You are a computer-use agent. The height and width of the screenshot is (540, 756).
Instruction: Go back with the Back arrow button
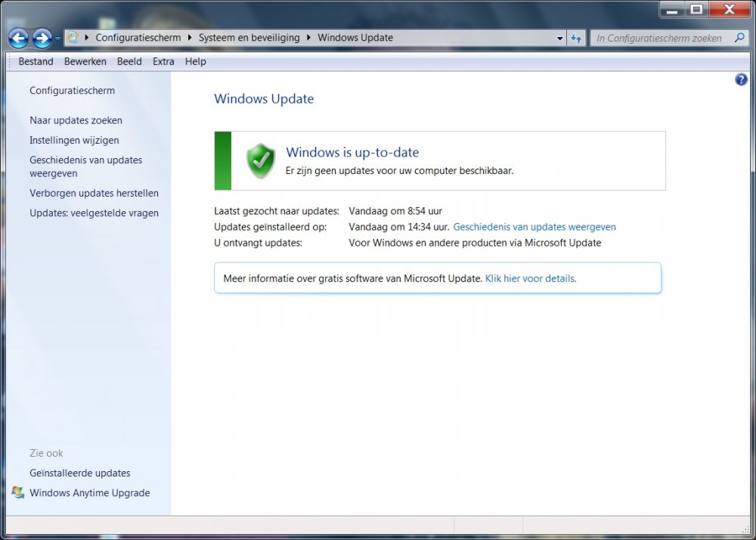18,38
